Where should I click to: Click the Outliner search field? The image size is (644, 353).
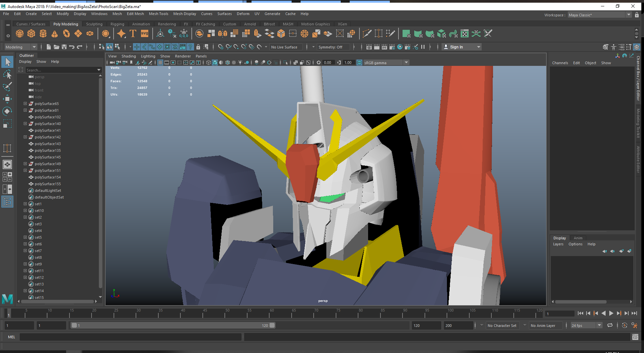63,70
